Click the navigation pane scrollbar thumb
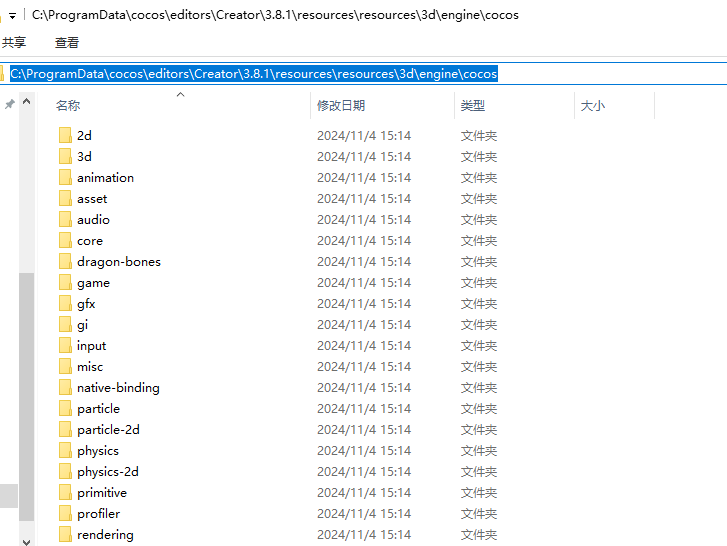 26,397
